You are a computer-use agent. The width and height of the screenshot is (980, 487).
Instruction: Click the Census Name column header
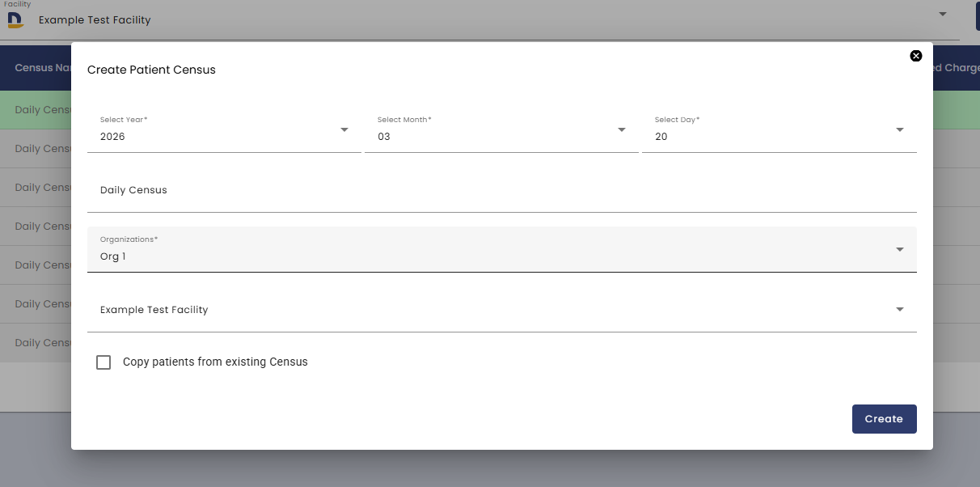[x=44, y=68]
